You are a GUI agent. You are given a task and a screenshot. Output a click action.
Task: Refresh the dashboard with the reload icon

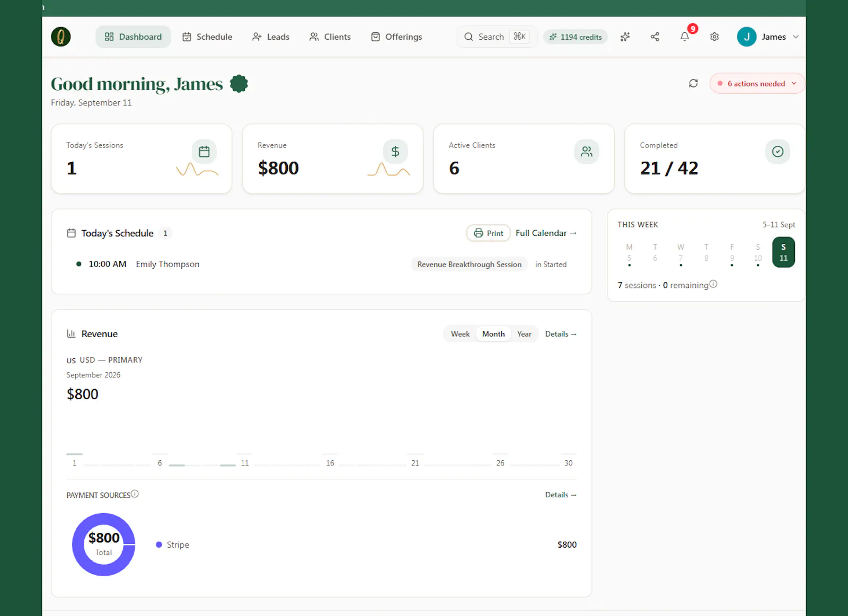pos(693,83)
